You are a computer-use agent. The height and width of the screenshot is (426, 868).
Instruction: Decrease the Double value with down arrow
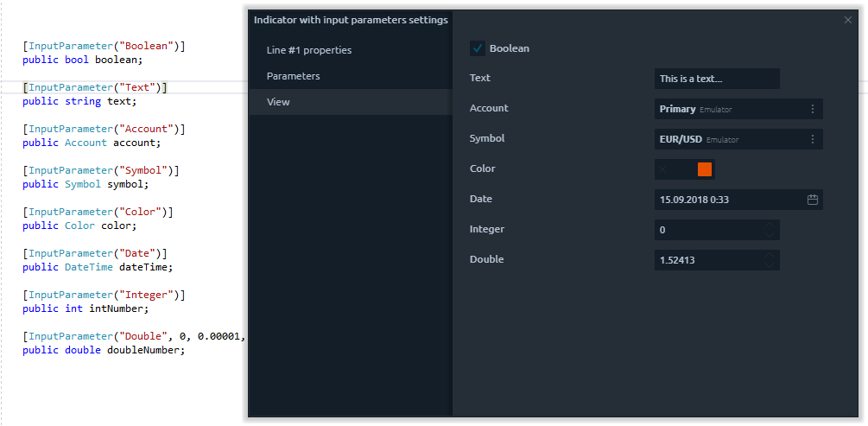point(770,264)
